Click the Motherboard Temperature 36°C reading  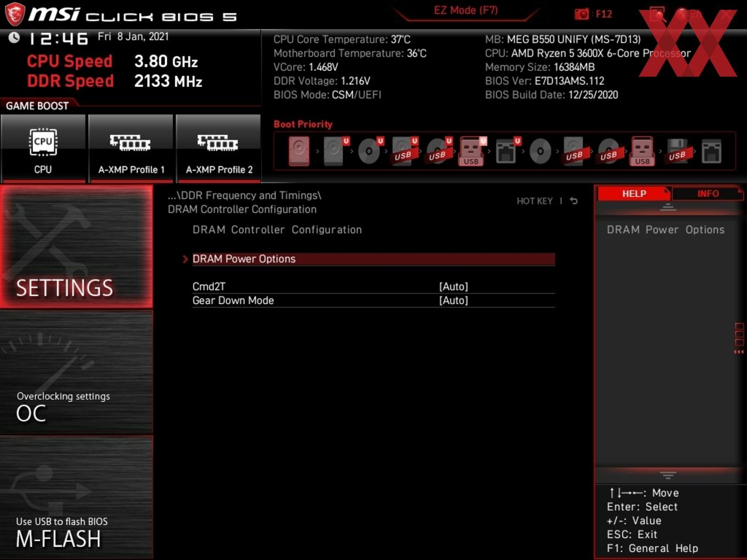350,53
